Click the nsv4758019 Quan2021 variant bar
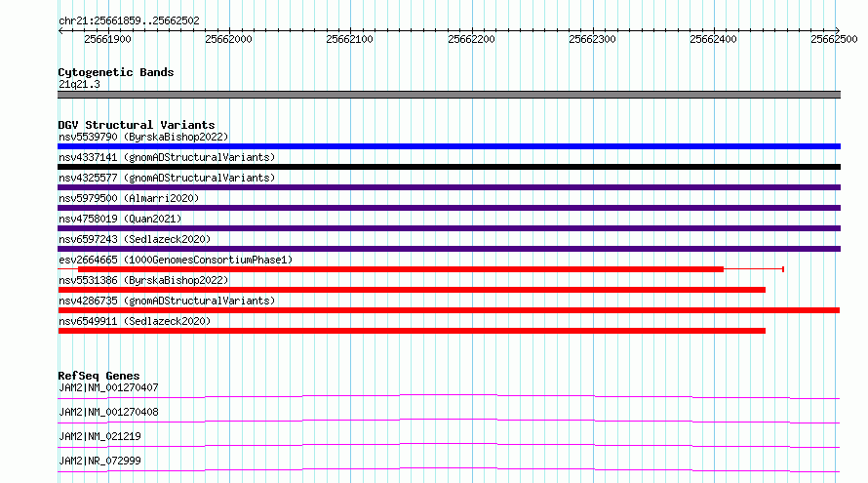Screen dimensions: 868x483 pos(449,228)
